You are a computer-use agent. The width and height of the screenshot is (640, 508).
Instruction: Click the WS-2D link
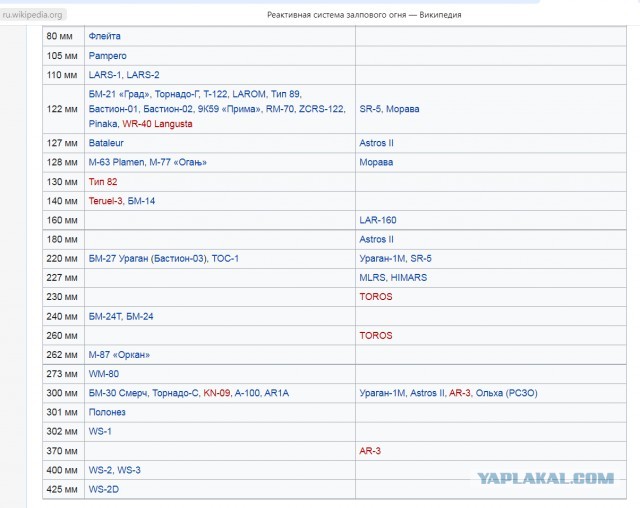pyautogui.click(x=104, y=489)
